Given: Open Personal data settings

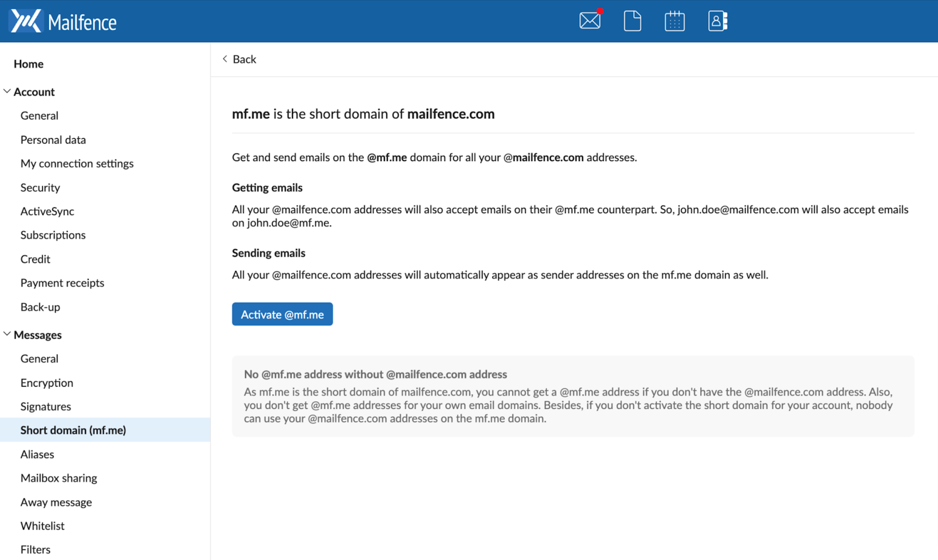Looking at the screenshot, I should [x=53, y=140].
